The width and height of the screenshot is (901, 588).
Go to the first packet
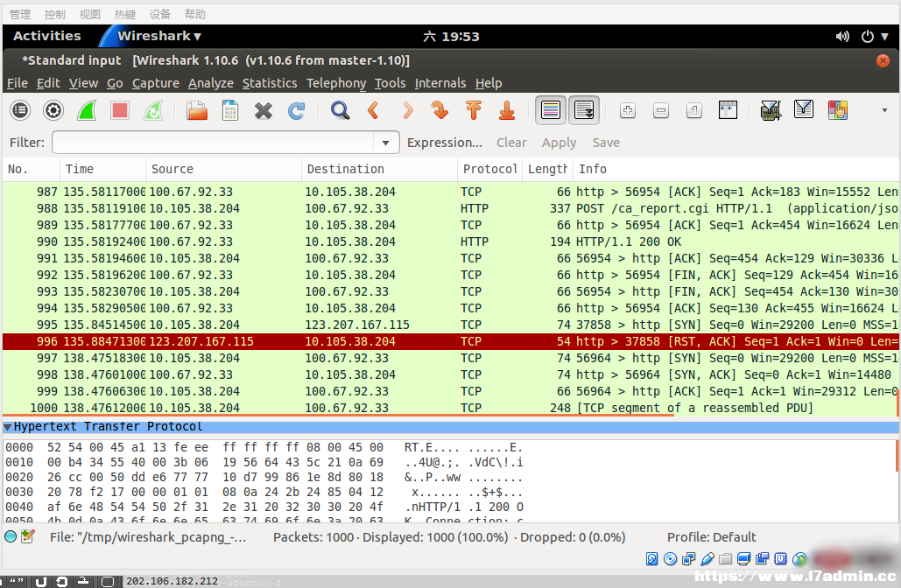tap(474, 110)
